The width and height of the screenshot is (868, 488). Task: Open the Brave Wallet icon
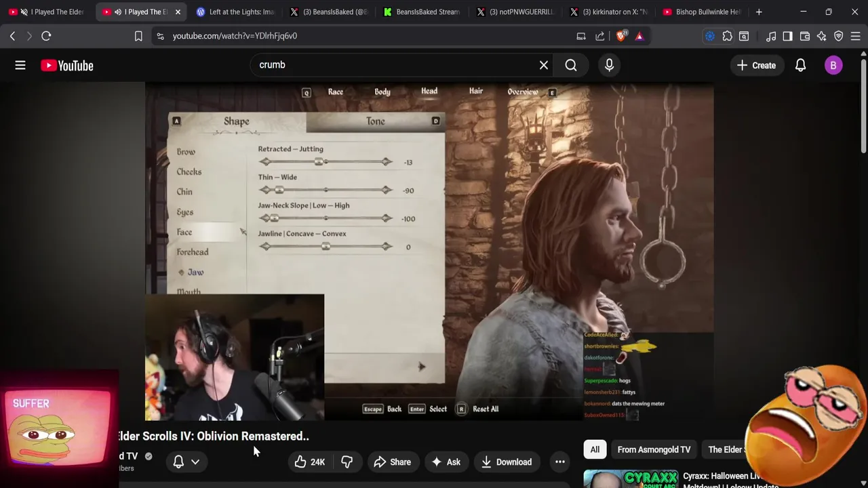click(805, 36)
